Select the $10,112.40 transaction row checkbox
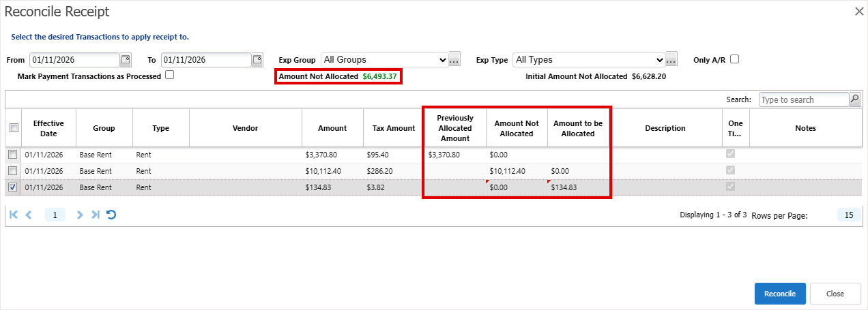The width and height of the screenshot is (868, 310). tap(13, 171)
